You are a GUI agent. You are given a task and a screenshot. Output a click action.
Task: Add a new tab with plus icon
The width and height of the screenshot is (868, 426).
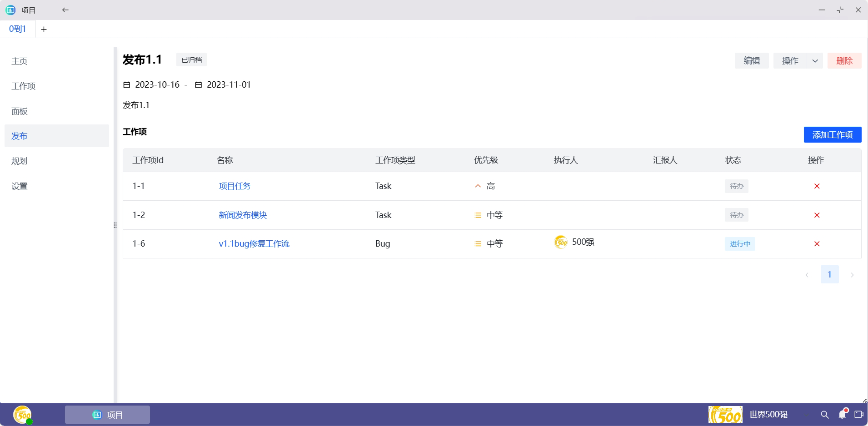44,30
